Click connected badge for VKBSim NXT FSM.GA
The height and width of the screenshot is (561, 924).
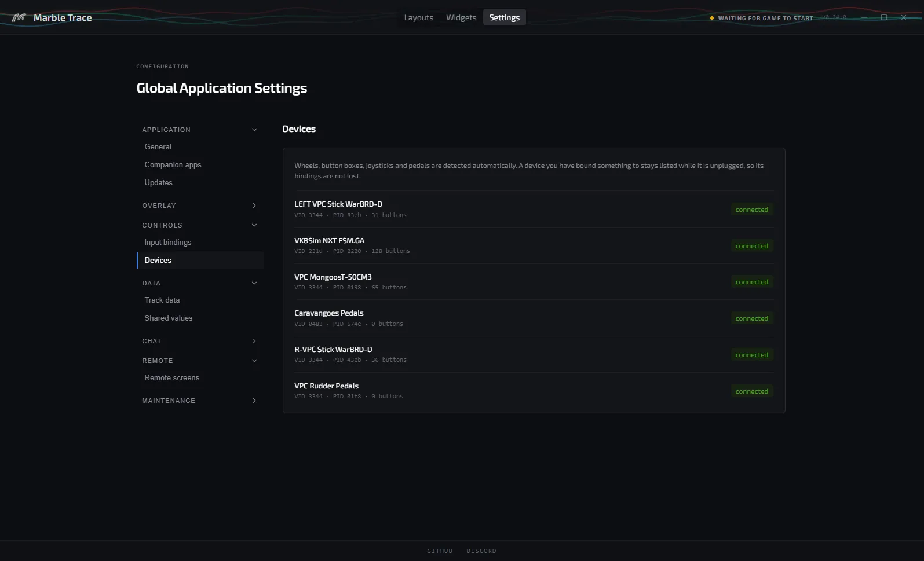[x=752, y=246]
